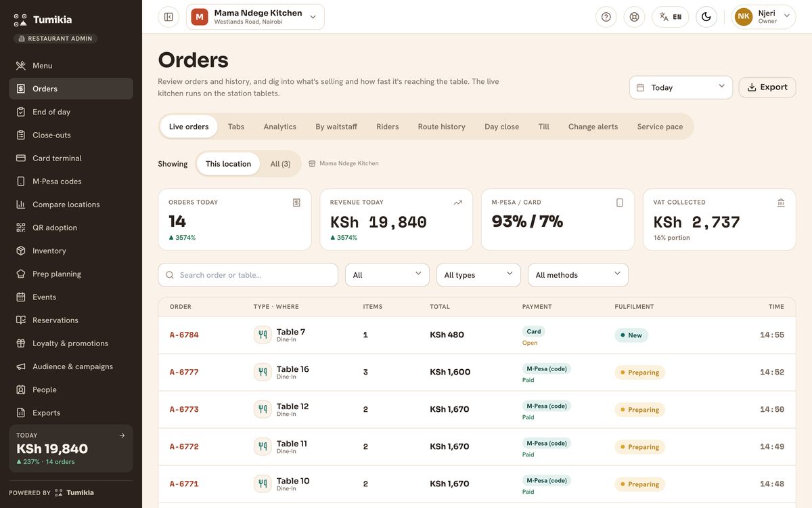Go to End of day in sidebar
The width and height of the screenshot is (812, 508).
[71, 112]
